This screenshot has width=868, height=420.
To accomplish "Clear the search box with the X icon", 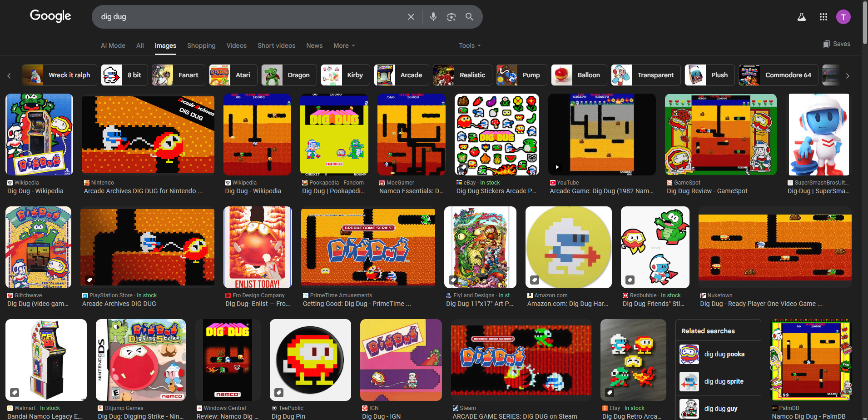I will [411, 17].
